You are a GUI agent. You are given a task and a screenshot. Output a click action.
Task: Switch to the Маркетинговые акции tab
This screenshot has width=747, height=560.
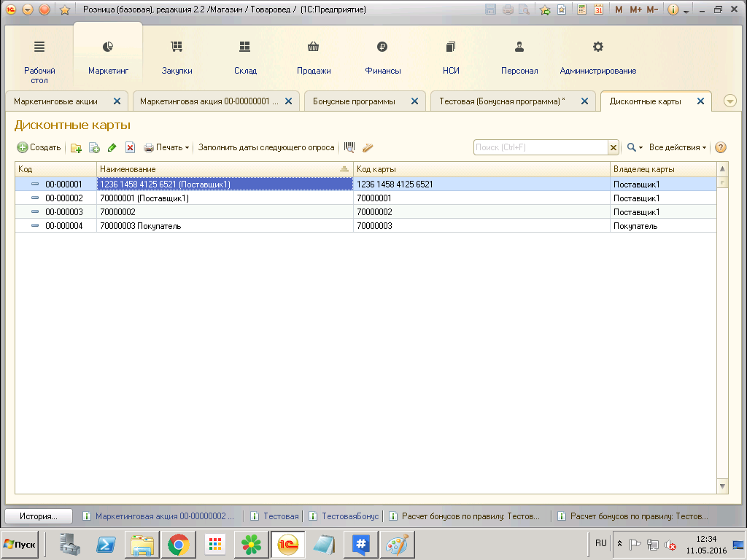pos(55,101)
